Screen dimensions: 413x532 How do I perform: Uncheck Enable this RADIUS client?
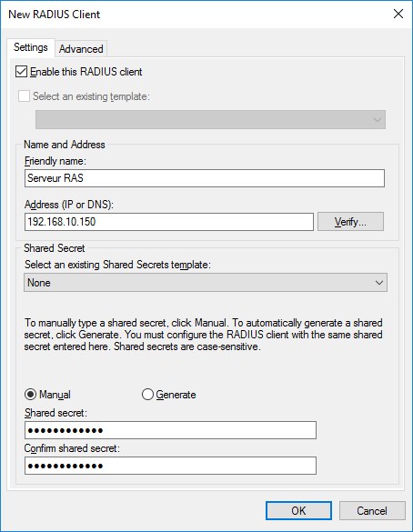(x=22, y=72)
